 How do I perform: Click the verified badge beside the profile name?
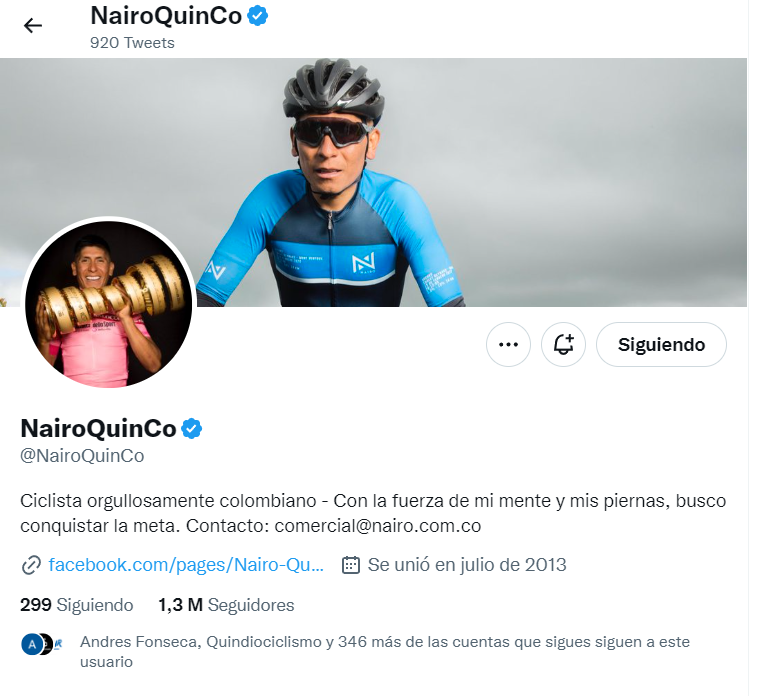pos(192,428)
